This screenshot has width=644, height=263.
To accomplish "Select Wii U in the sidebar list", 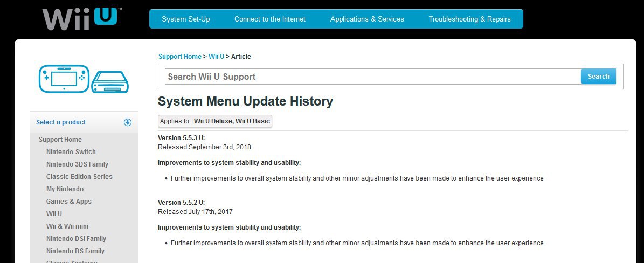I will tap(54, 213).
